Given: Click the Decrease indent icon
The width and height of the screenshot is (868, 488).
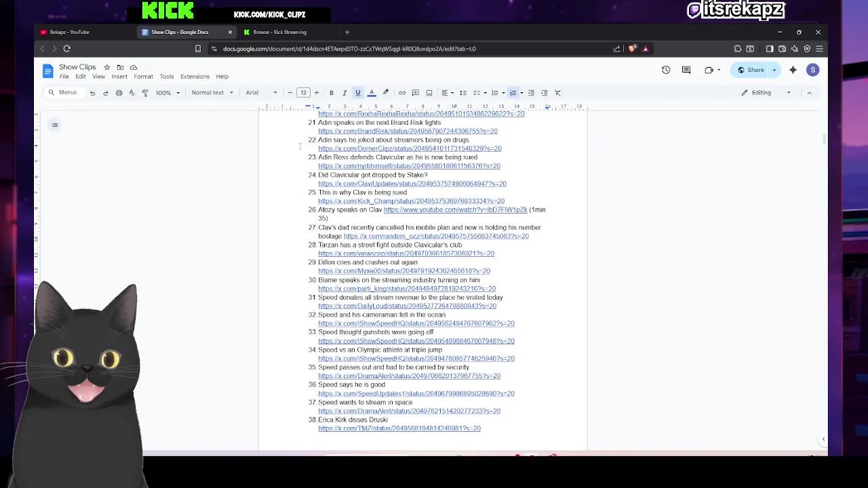Looking at the screenshot, I should (x=531, y=93).
